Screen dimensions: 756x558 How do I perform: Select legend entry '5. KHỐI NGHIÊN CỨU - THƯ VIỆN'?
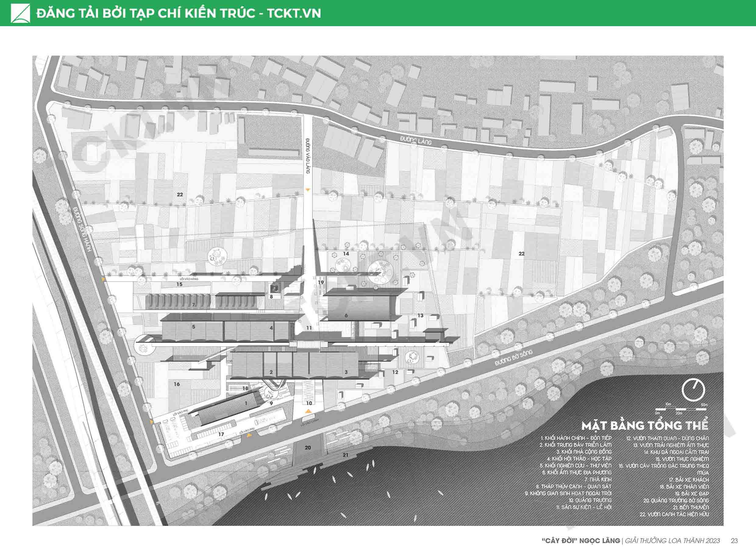click(576, 465)
